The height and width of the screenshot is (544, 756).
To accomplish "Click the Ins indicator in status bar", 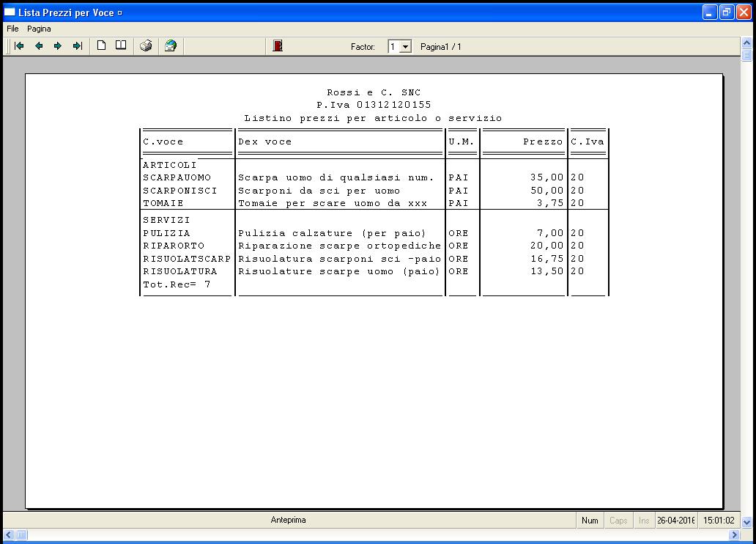I will 644,521.
